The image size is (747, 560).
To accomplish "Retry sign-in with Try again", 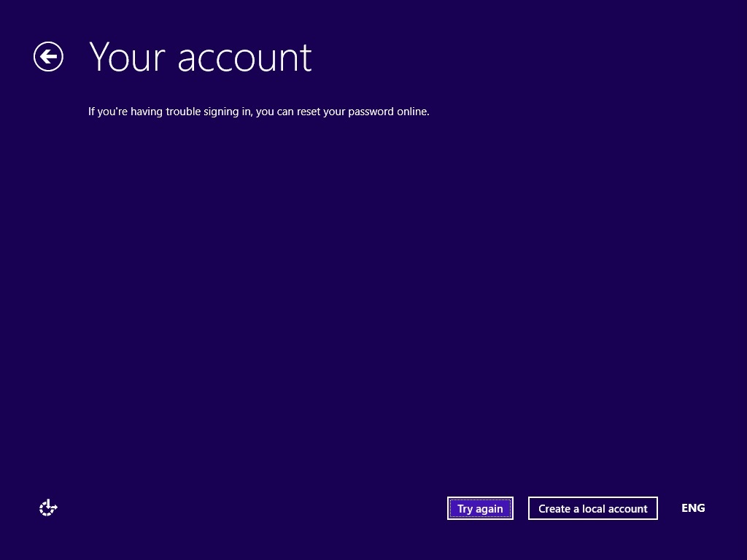I will point(480,508).
